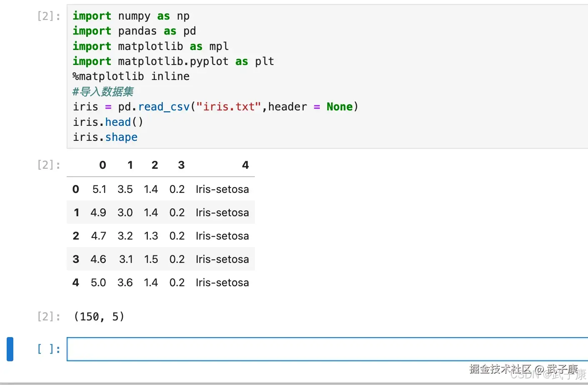Screen dimensions: 588x385
Task: Click the empty cell's [ ]: prompt
Action: click(x=49, y=349)
